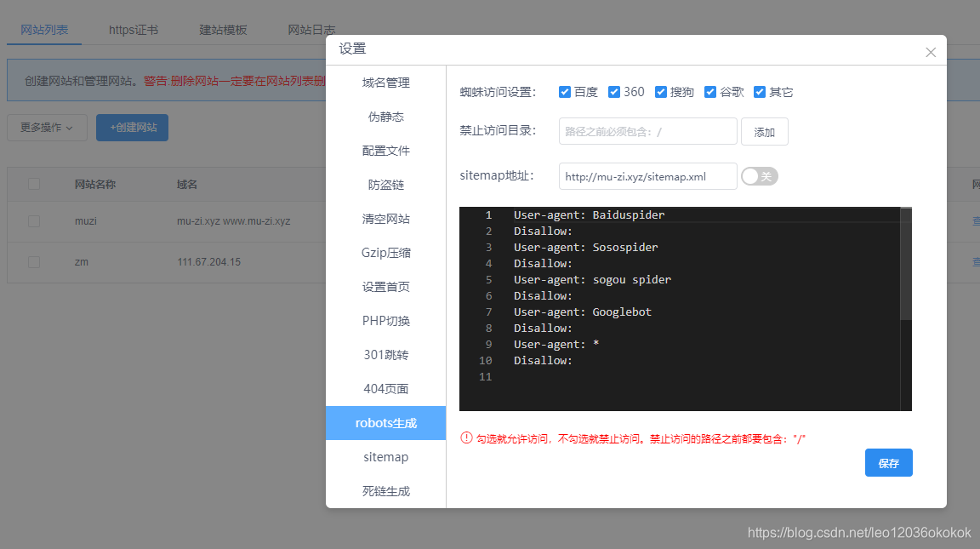Image resolution: width=980 pixels, height=549 pixels.
Task: Click the red warning info icon
Action: tap(466, 437)
